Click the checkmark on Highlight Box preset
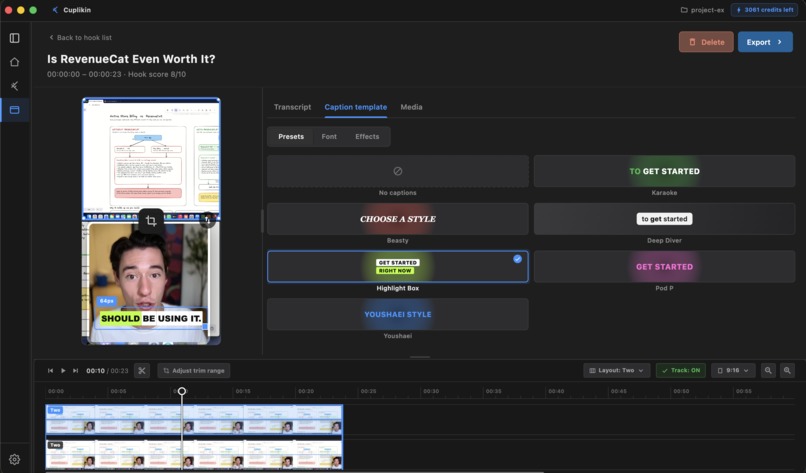 click(x=518, y=259)
